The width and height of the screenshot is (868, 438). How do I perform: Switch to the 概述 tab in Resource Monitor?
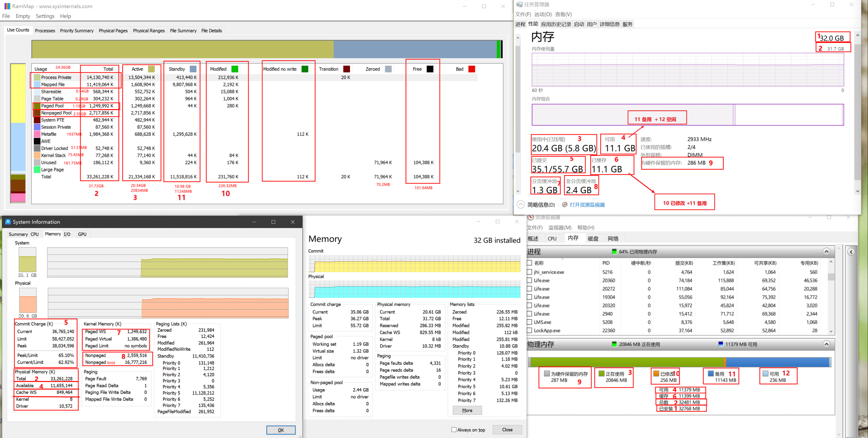533,239
